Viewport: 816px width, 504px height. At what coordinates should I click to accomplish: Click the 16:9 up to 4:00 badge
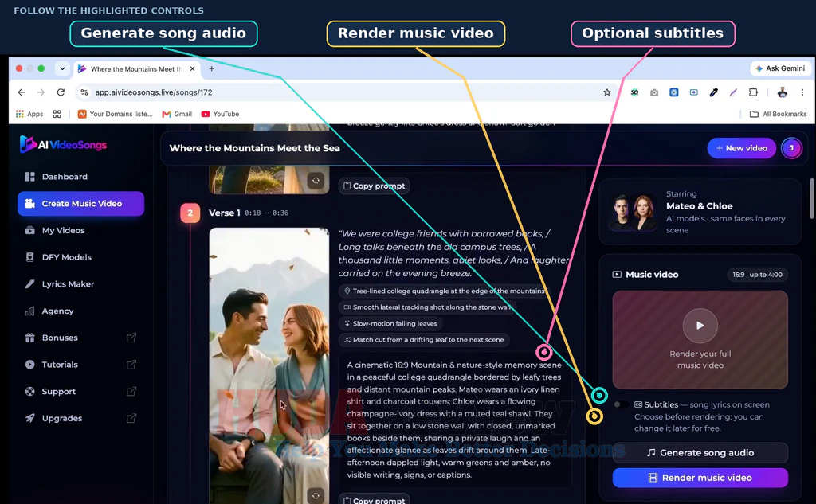pos(757,275)
